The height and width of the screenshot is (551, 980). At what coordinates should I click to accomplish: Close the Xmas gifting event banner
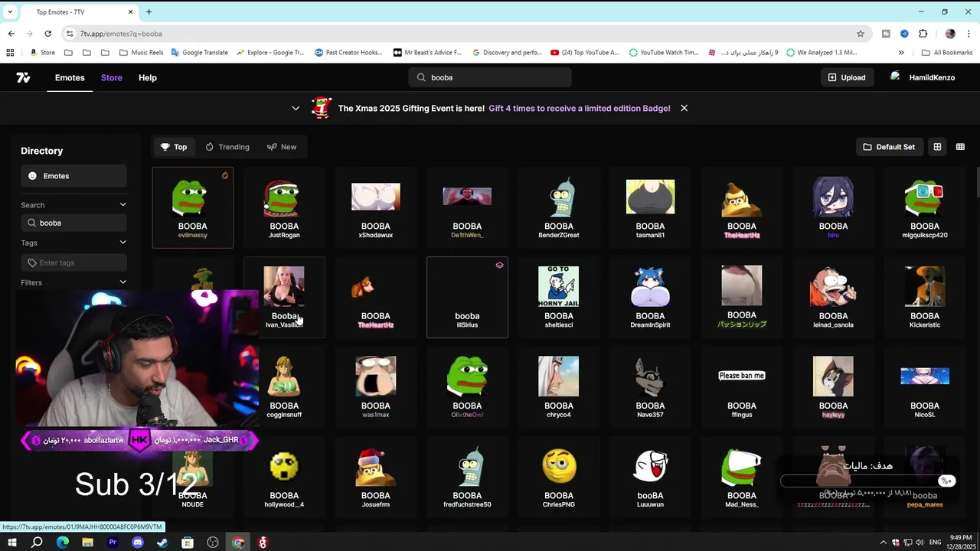[684, 108]
